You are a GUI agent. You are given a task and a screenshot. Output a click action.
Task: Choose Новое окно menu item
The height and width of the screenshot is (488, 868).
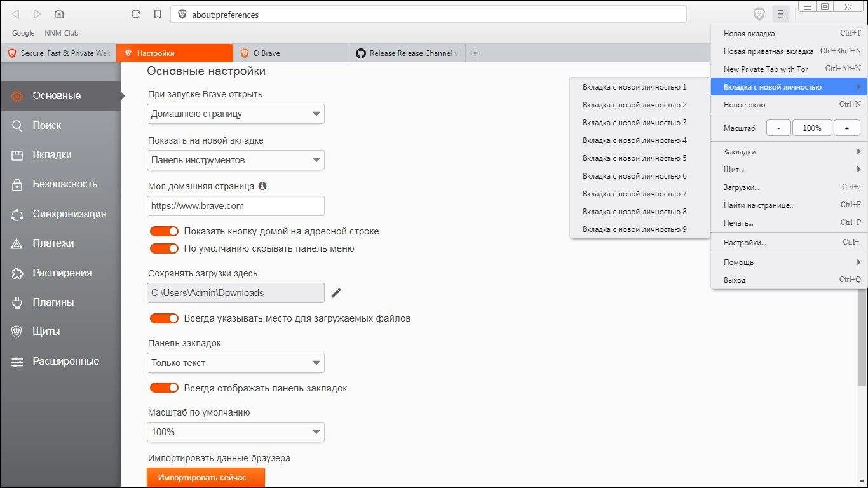[789, 105]
